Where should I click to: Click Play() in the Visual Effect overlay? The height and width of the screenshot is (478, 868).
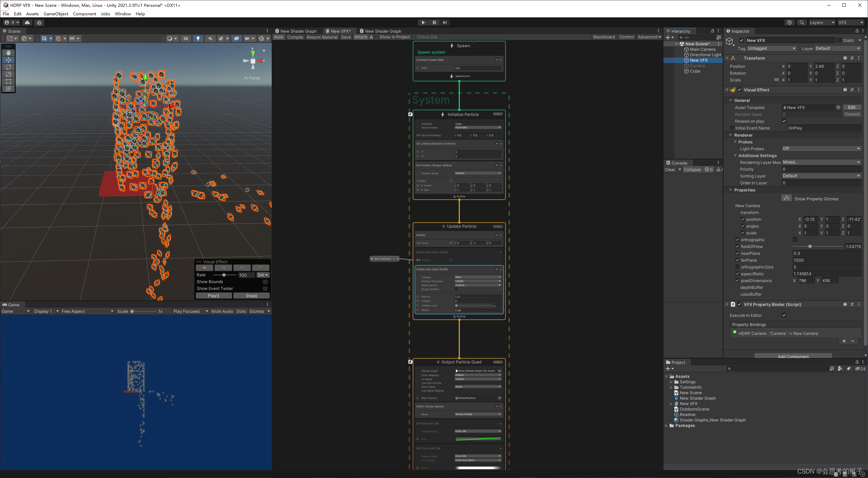coord(213,295)
